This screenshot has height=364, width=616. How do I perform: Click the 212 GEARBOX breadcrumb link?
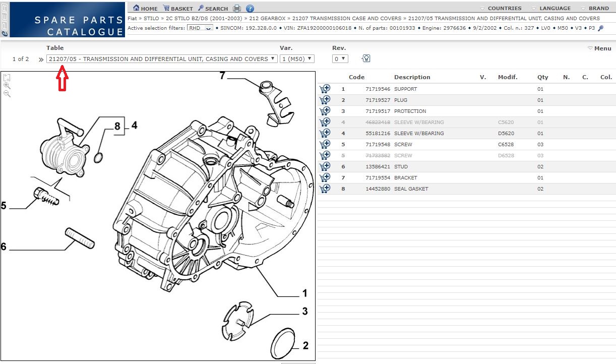point(269,18)
